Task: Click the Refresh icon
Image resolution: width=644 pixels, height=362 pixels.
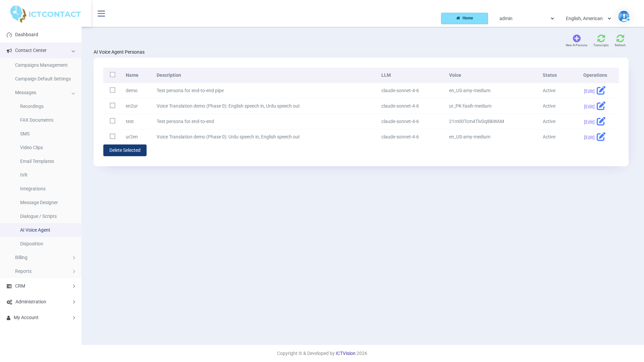Action: (x=620, y=38)
